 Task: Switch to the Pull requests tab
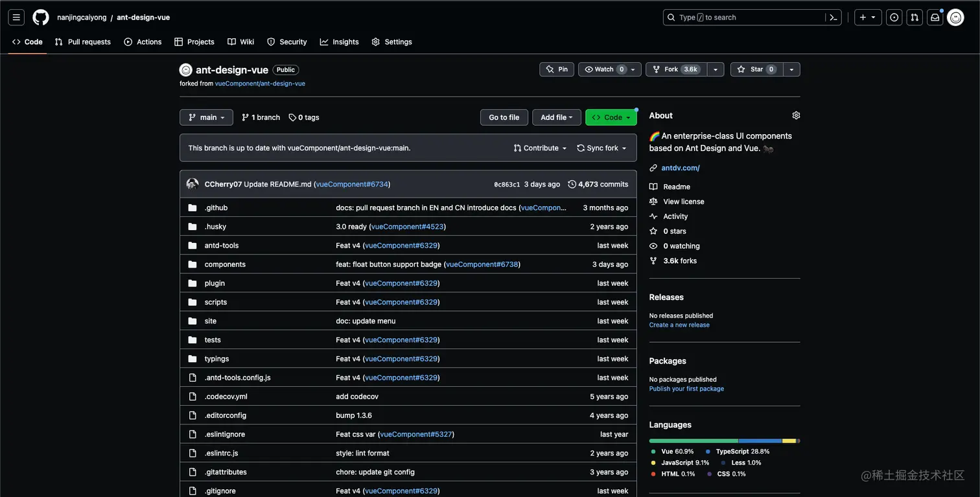pos(83,41)
